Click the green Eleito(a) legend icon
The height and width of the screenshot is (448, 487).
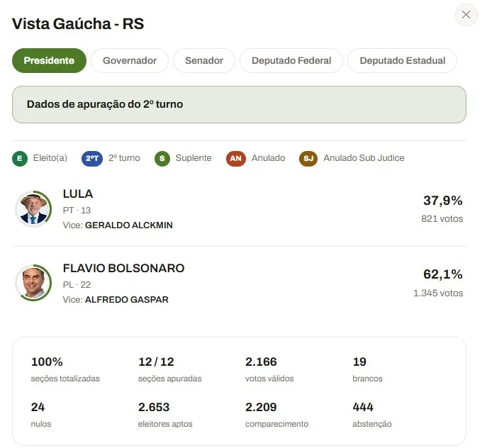pyautogui.click(x=20, y=159)
